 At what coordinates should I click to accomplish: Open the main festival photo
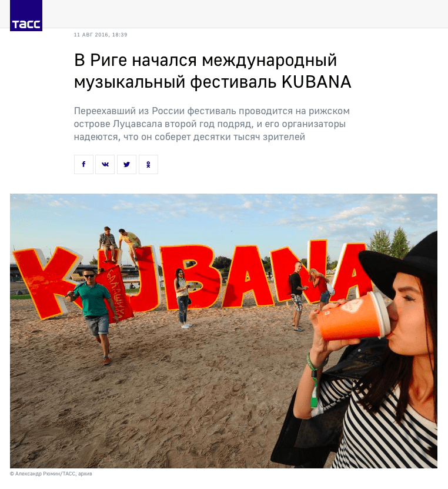(x=223, y=331)
